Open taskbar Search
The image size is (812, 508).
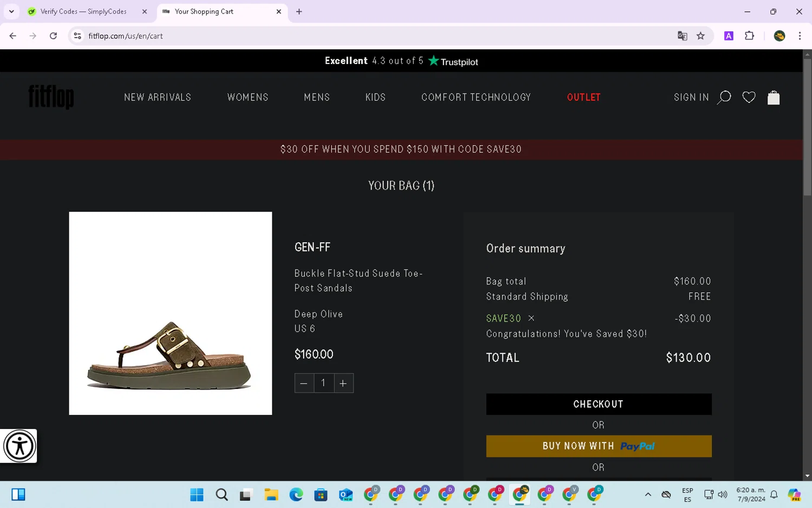click(x=221, y=494)
